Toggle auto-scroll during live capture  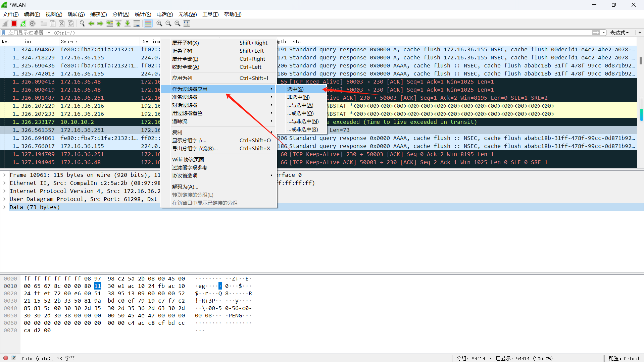[x=137, y=23]
